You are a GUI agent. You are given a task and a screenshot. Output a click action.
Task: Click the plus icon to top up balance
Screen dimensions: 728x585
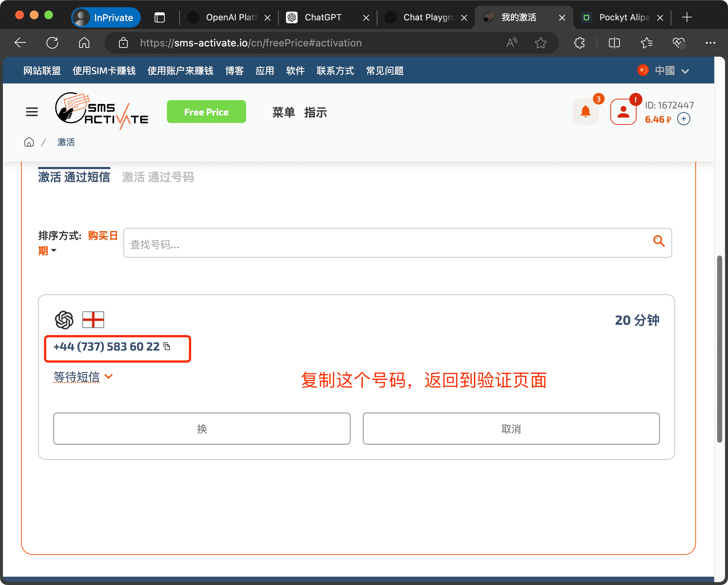(x=683, y=119)
